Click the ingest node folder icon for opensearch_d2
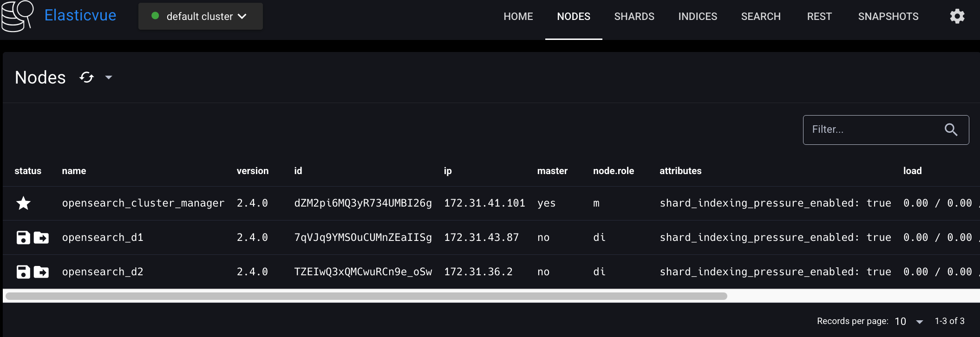980x337 pixels. click(x=41, y=272)
